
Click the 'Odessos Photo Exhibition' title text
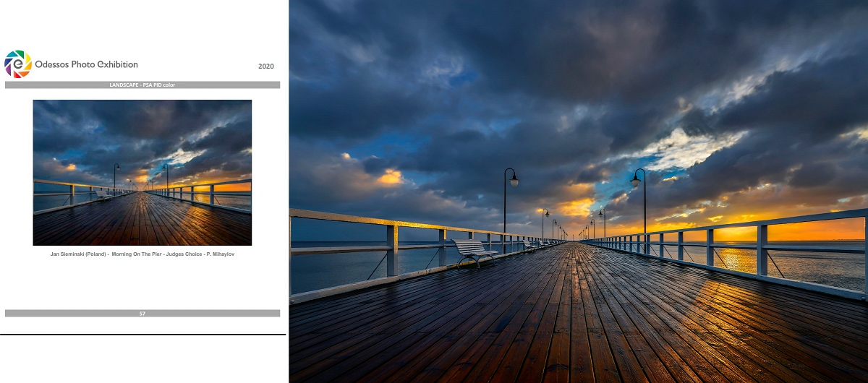[x=86, y=64]
